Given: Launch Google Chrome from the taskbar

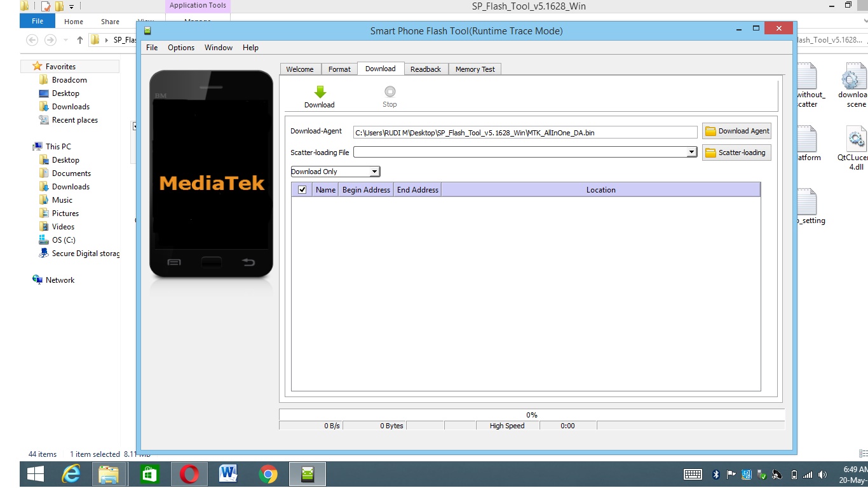Looking at the screenshot, I should click(x=268, y=474).
